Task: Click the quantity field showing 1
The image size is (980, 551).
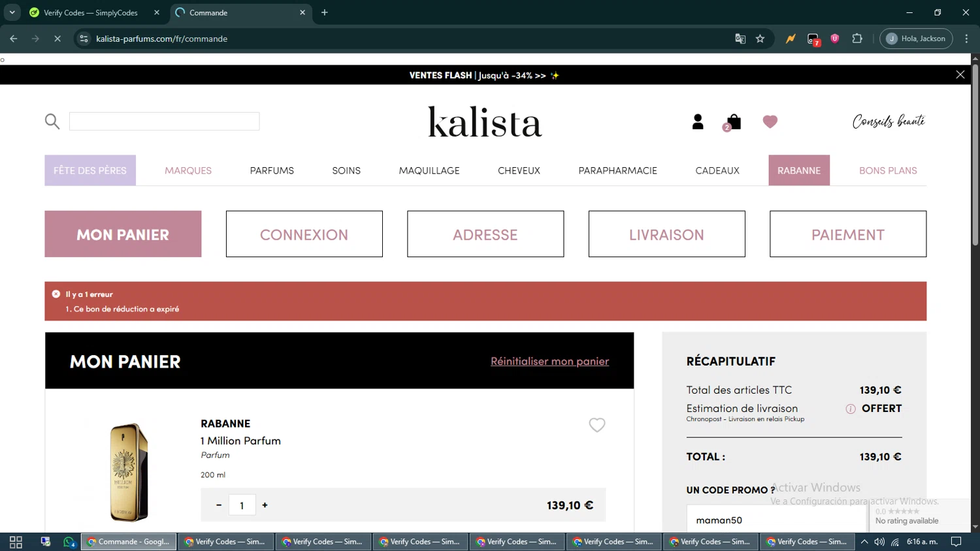Action: click(x=242, y=505)
